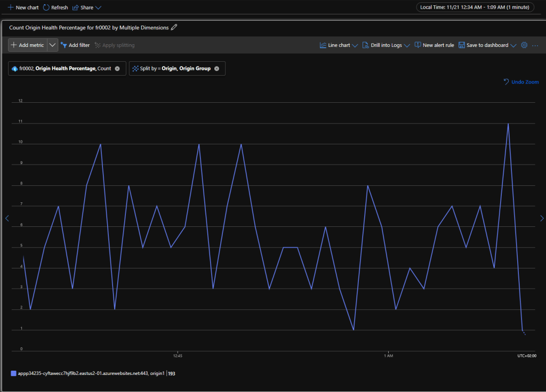
Task: Open the Local Time range picker
Action: [x=476, y=7]
